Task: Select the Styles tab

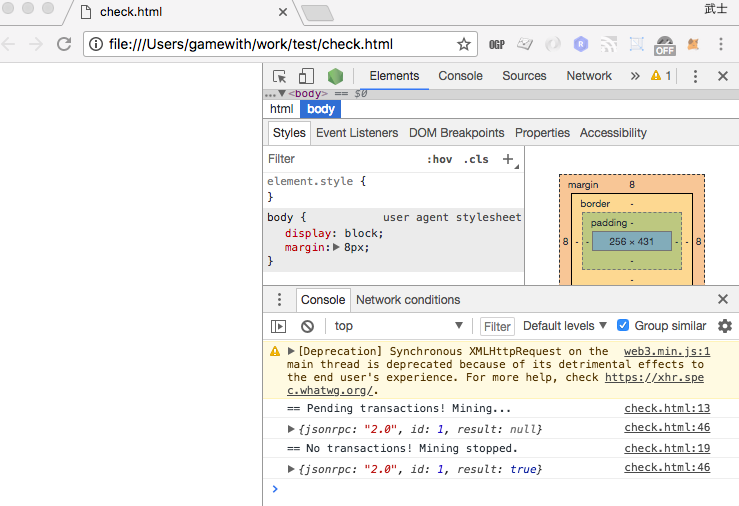Action: click(289, 133)
